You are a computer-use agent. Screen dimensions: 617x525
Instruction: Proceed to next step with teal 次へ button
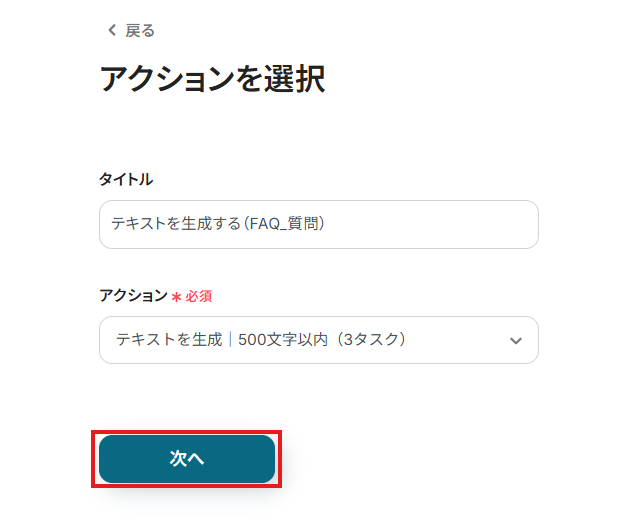[x=187, y=459]
